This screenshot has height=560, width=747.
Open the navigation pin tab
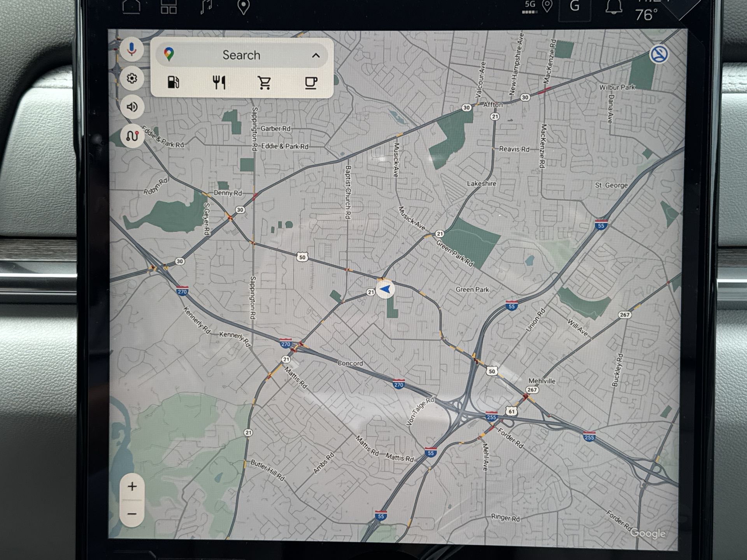click(x=244, y=7)
